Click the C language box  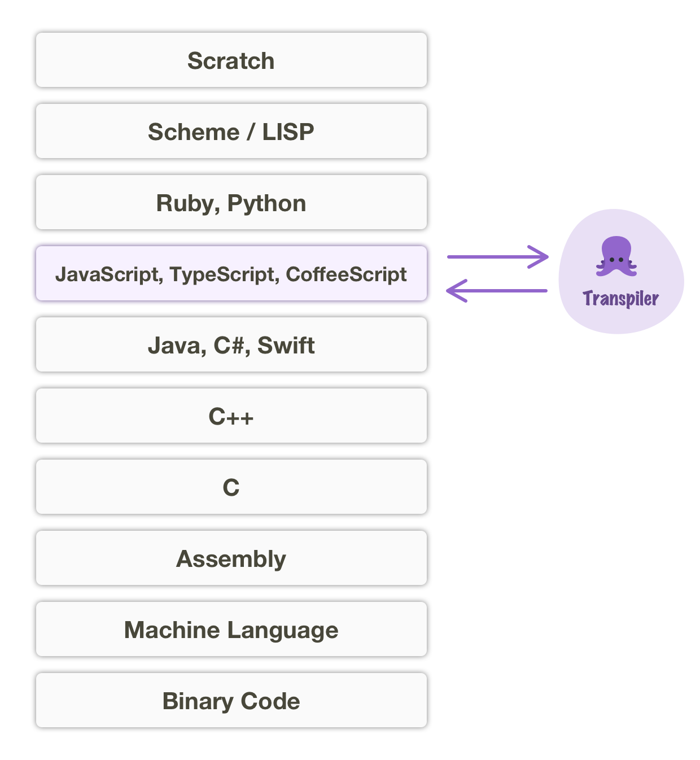click(231, 487)
